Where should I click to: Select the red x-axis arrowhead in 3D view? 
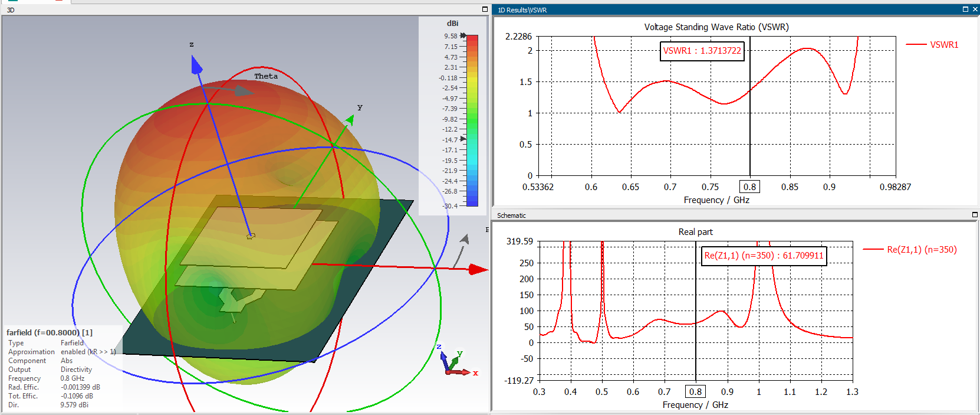tap(478, 270)
